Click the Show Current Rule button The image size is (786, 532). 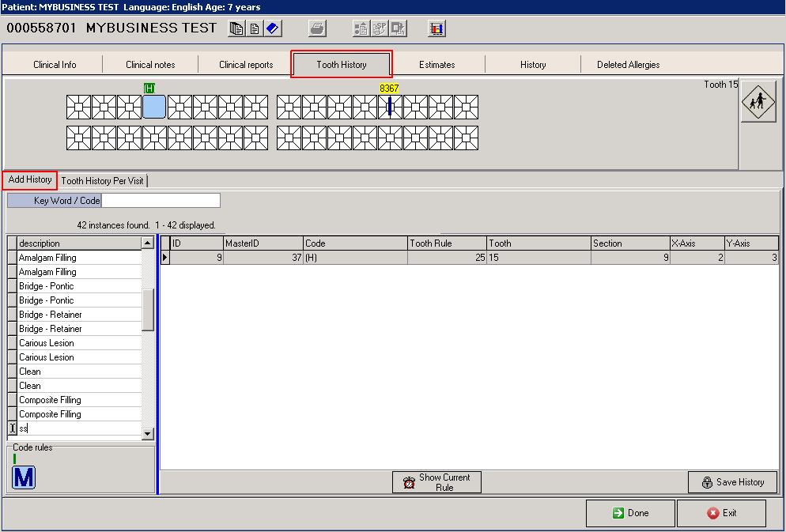[x=436, y=482]
